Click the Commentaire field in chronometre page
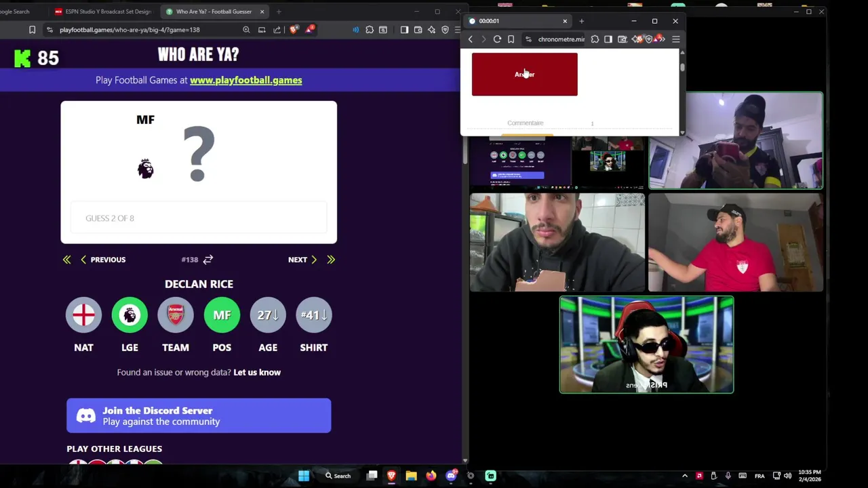 (x=526, y=123)
